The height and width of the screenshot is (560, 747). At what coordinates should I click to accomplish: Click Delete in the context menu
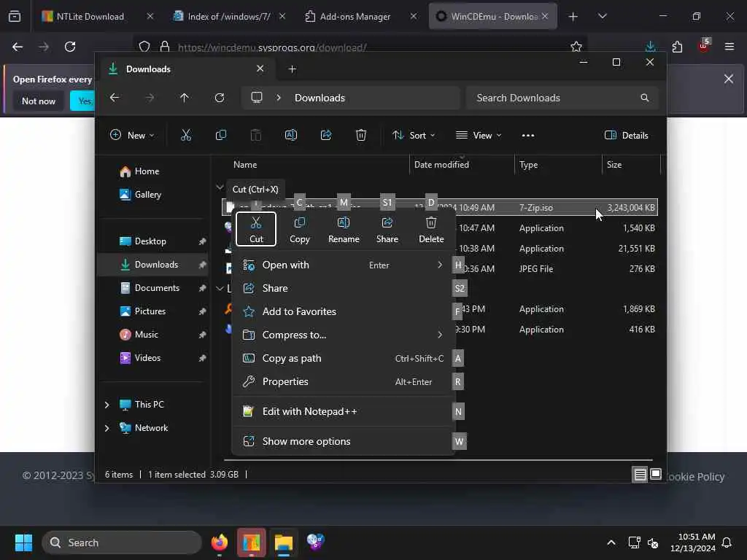click(431, 230)
